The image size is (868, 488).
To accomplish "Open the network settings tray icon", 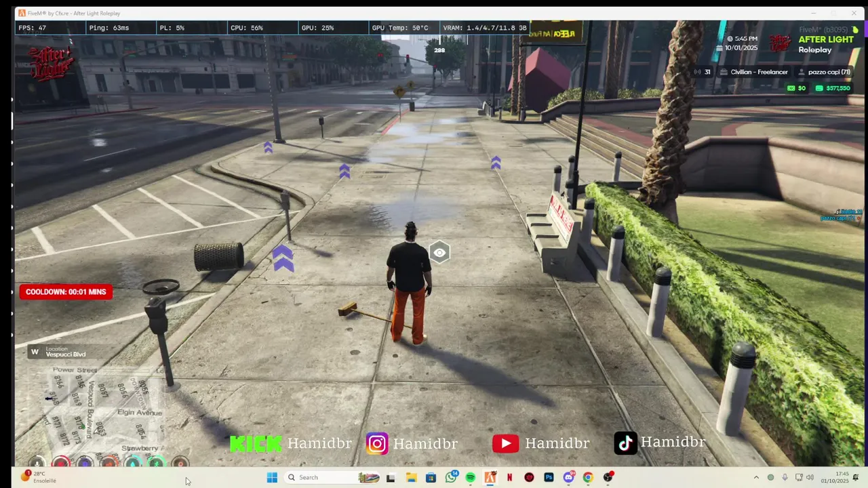I will (799, 477).
